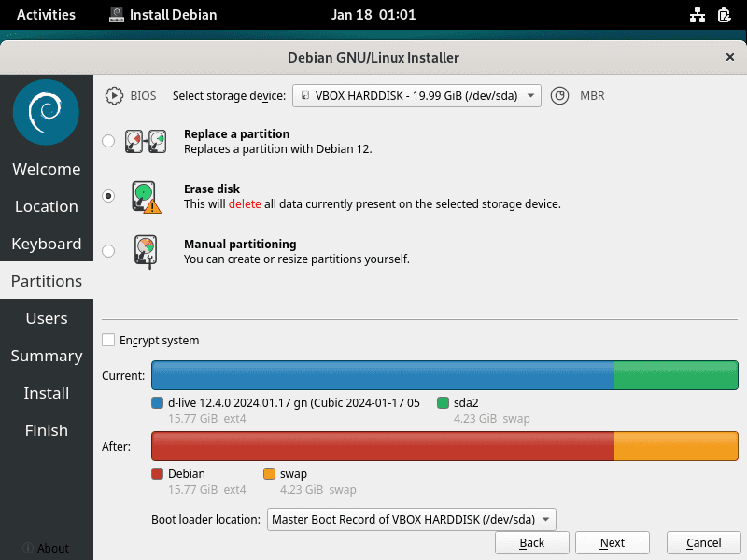Click the 'sda2' partition label
This screenshot has height=560, width=747.
[466, 403]
